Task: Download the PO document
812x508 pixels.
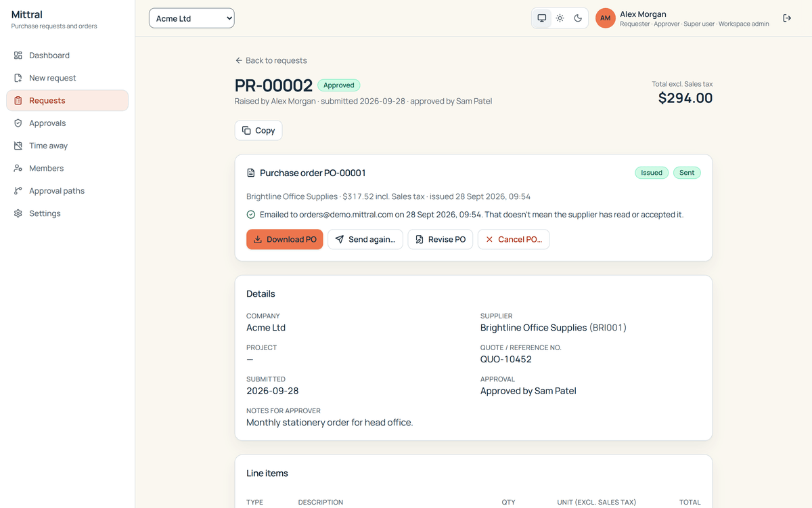Action: pyautogui.click(x=285, y=239)
